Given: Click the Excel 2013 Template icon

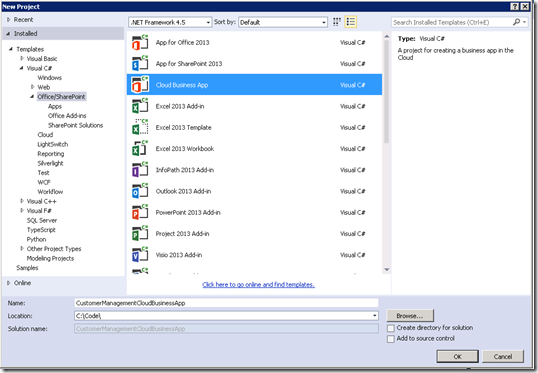Looking at the screenshot, I should point(140,128).
